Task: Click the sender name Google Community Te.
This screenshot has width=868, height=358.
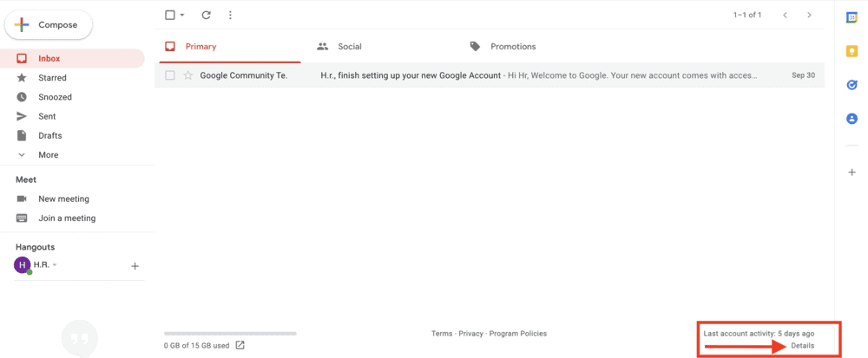Action: click(244, 75)
